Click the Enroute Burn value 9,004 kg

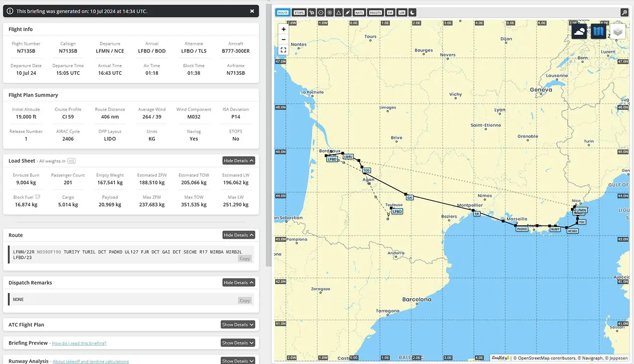click(x=26, y=182)
